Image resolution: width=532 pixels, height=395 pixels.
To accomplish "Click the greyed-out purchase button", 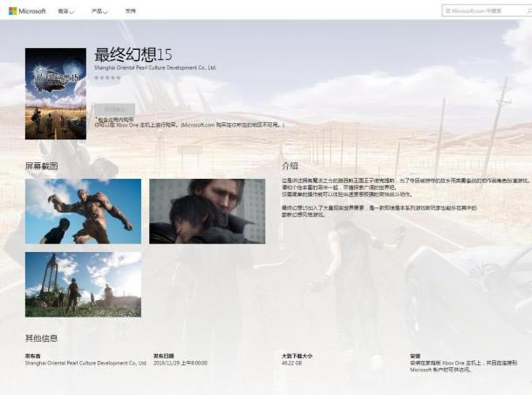I will click(x=114, y=110).
